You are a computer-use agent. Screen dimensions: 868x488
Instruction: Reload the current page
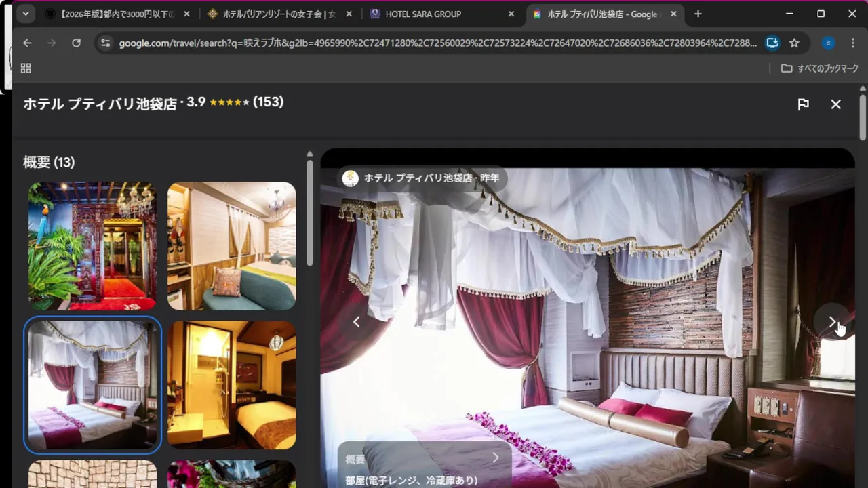(x=76, y=43)
